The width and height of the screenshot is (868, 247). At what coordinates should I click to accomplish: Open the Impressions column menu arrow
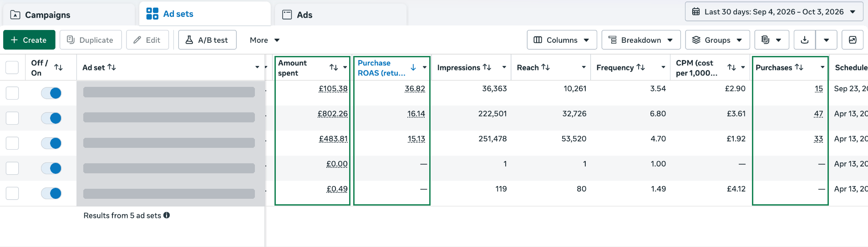point(504,67)
